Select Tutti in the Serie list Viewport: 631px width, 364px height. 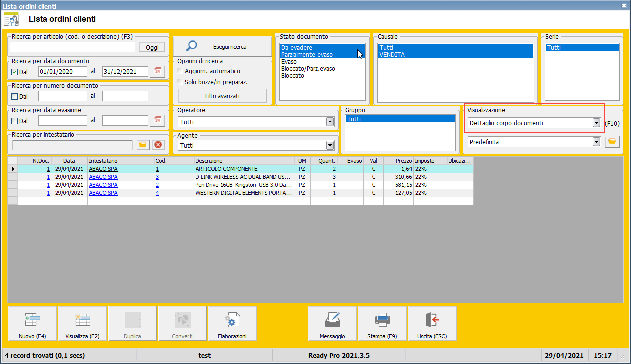tap(582, 48)
